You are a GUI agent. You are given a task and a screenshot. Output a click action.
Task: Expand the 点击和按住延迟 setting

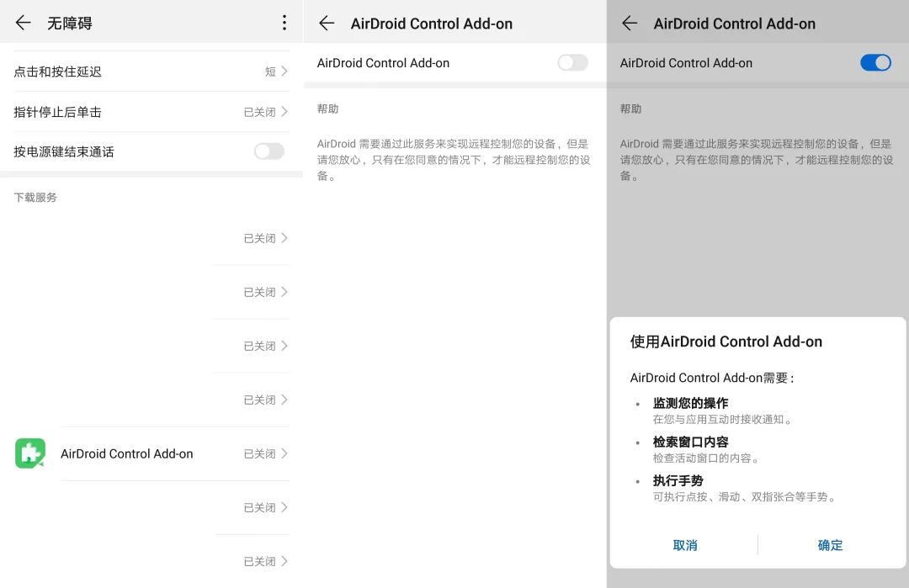151,71
